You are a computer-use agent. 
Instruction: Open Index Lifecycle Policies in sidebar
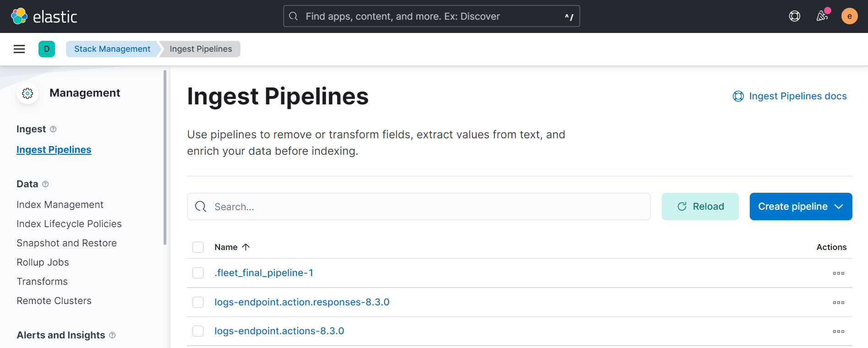(x=69, y=224)
